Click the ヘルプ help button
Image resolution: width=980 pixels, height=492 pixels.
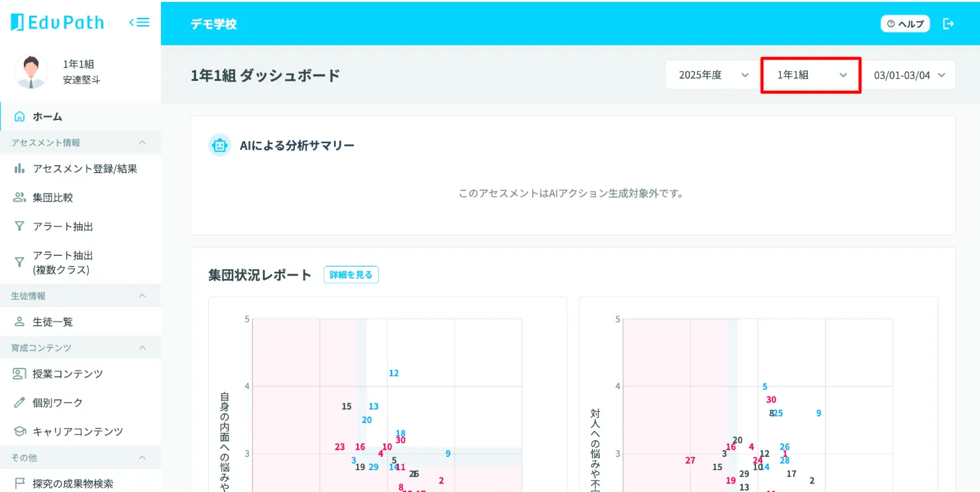[x=905, y=24]
